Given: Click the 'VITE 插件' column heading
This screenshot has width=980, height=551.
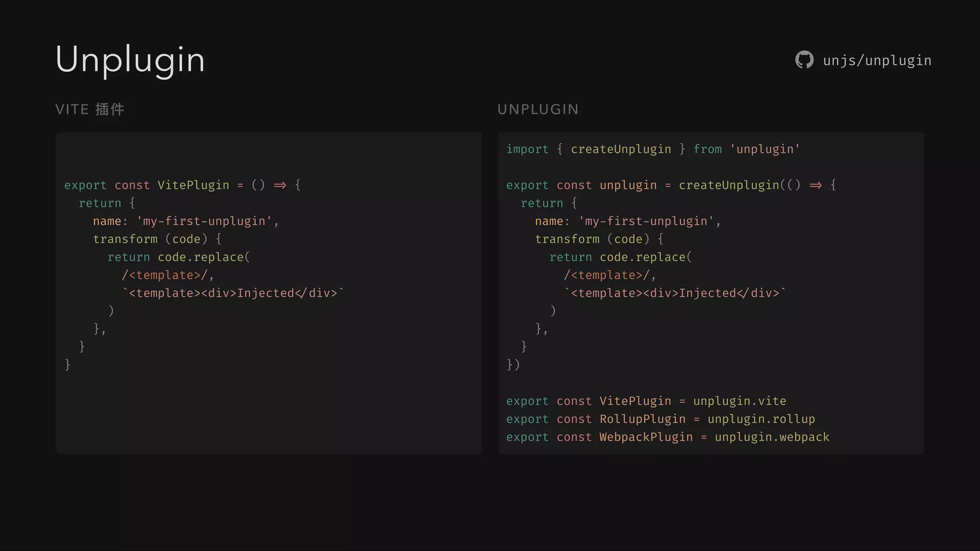Looking at the screenshot, I should (90, 109).
